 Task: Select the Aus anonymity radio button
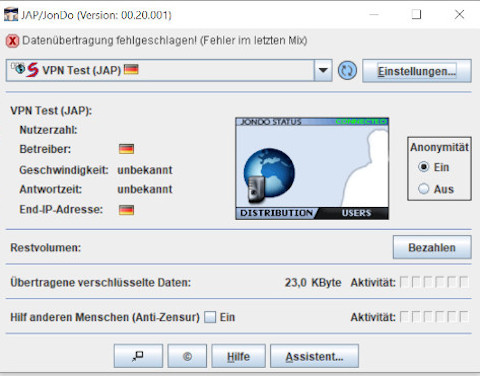423,189
